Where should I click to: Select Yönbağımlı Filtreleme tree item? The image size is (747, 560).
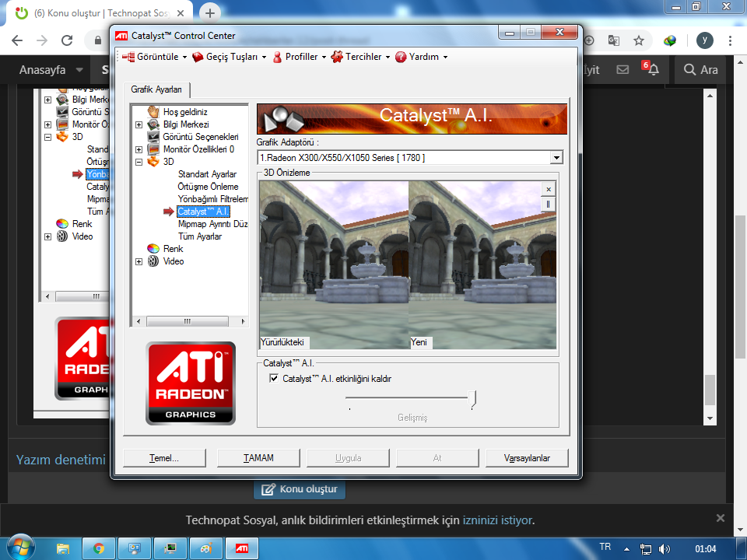pos(212,199)
